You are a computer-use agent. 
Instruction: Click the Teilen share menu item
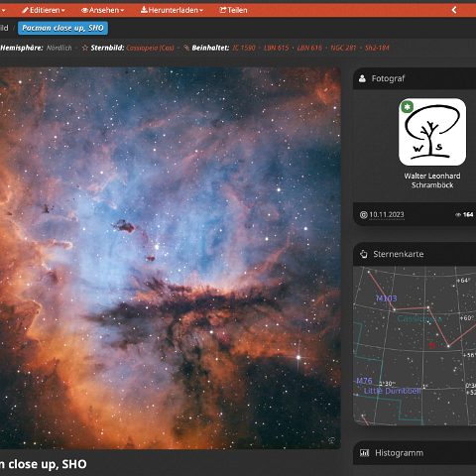point(234,10)
